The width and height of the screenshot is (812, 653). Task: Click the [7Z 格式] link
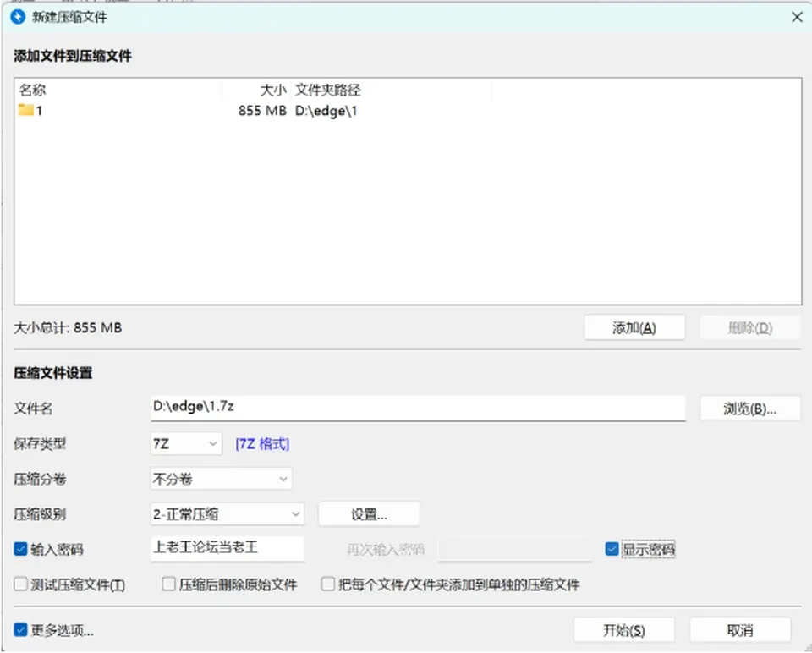click(262, 444)
